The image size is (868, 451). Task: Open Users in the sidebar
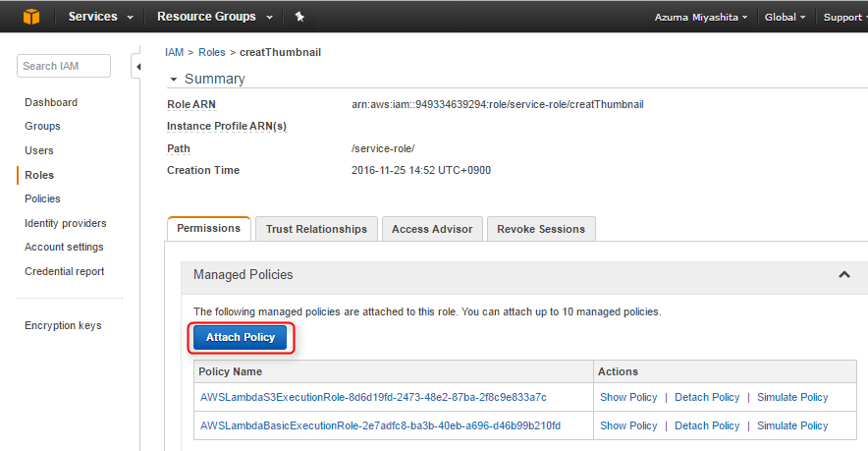[x=38, y=150]
